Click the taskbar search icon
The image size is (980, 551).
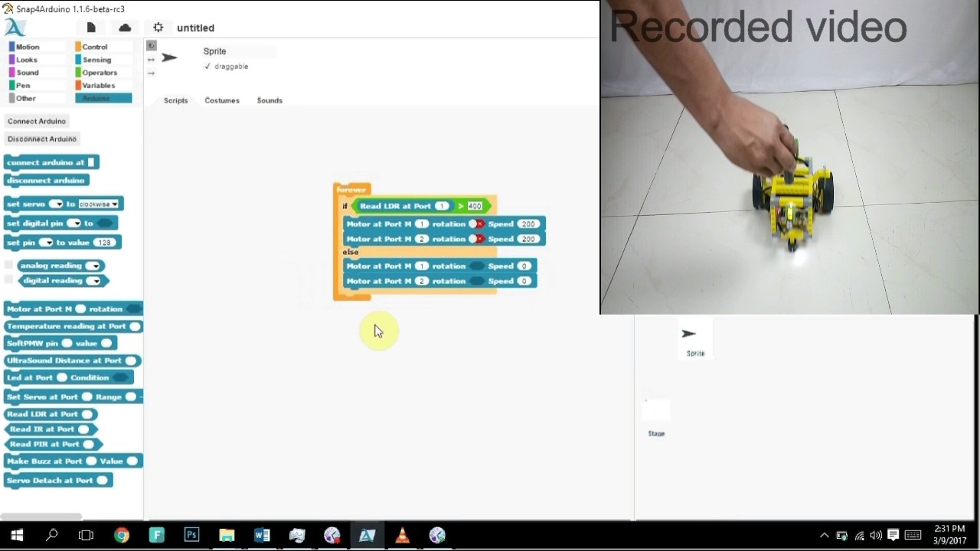pyautogui.click(x=51, y=535)
